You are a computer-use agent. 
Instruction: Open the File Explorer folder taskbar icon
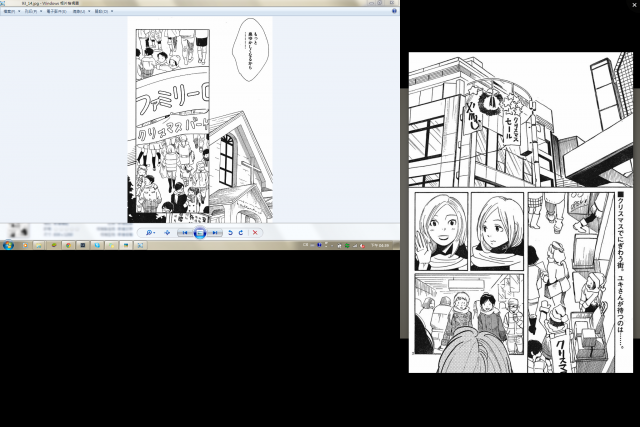click(x=38, y=245)
